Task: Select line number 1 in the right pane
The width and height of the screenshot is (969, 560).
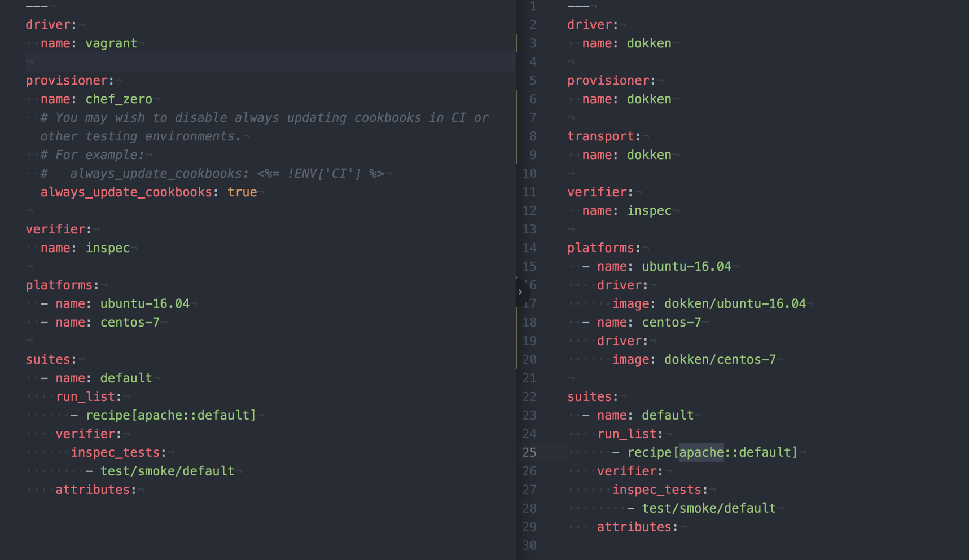Action: [532, 6]
